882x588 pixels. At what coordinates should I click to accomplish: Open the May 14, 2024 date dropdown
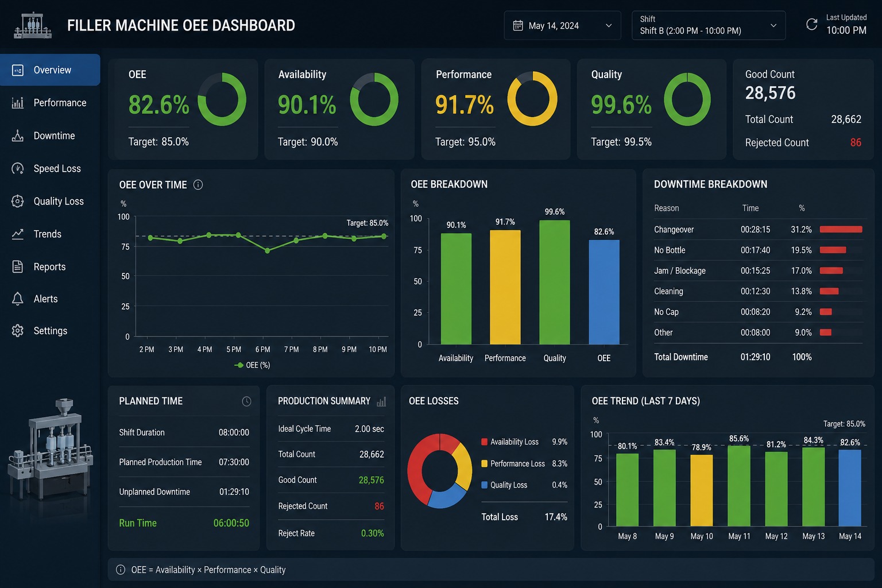[x=562, y=25]
